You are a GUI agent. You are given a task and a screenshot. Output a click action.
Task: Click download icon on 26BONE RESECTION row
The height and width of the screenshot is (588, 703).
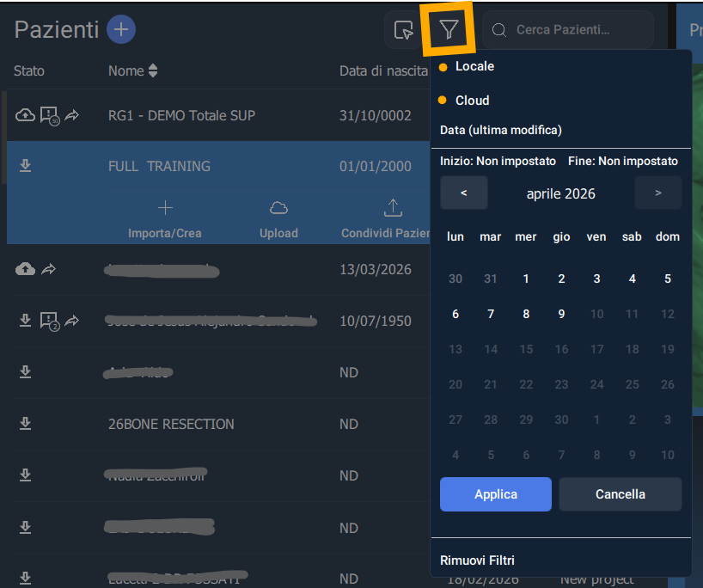26,424
